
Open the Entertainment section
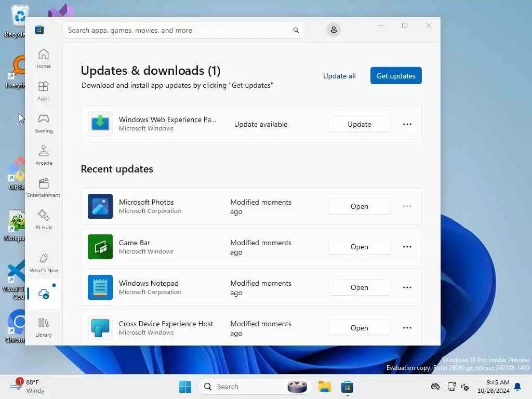44,188
